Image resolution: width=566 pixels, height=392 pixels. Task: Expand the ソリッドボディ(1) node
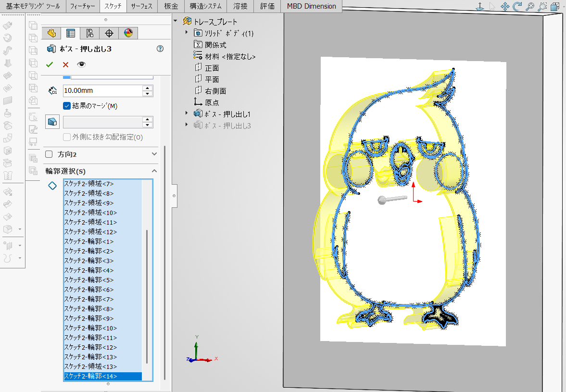pyautogui.click(x=187, y=33)
